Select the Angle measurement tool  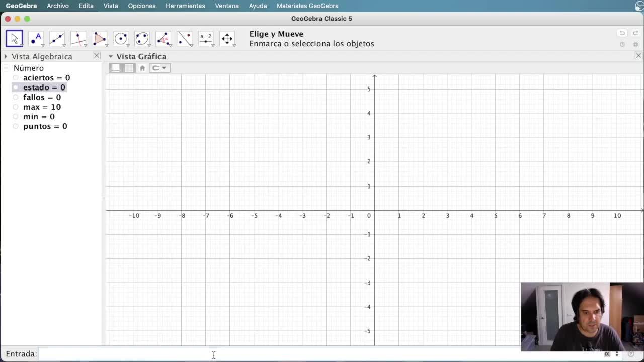163,39
